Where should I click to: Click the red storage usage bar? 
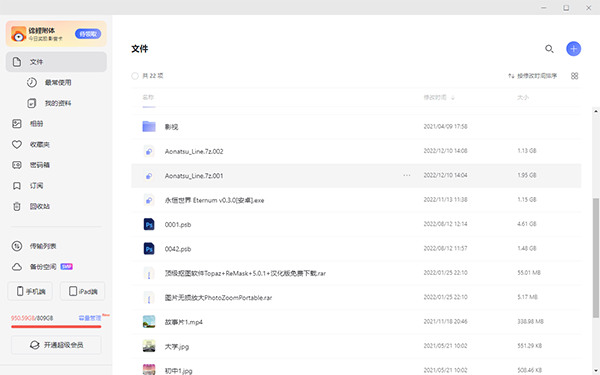pos(56,326)
